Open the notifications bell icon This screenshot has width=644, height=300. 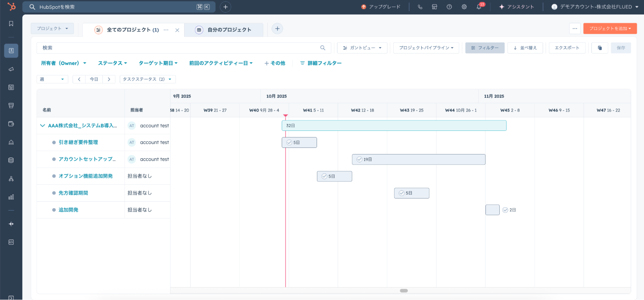(x=479, y=7)
